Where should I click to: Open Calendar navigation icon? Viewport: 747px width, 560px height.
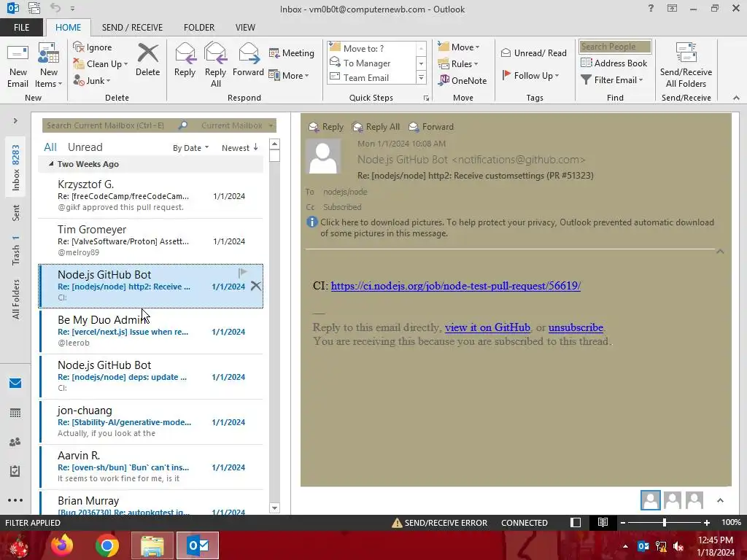15,413
